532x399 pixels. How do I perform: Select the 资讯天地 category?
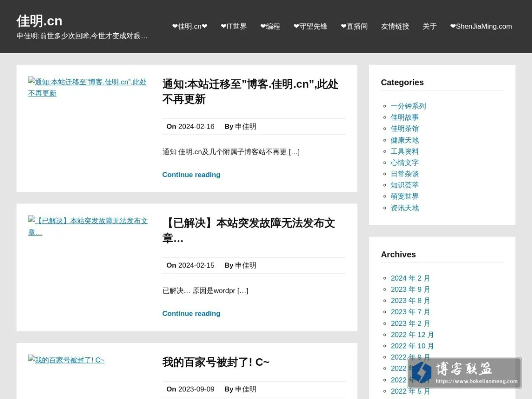coord(405,208)
